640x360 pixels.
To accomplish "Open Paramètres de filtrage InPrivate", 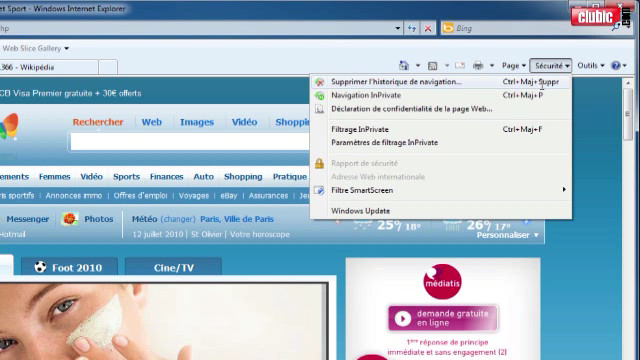I will (x=441, y=142).
